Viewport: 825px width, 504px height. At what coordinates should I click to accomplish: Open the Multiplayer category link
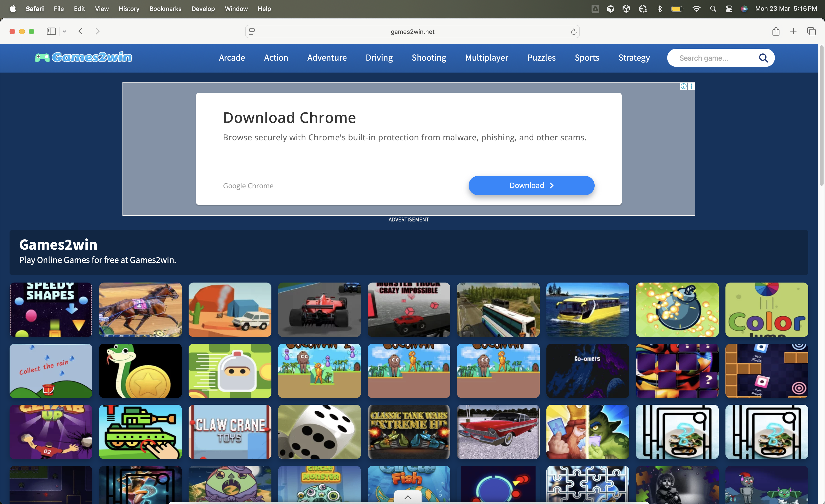[487, 58]
